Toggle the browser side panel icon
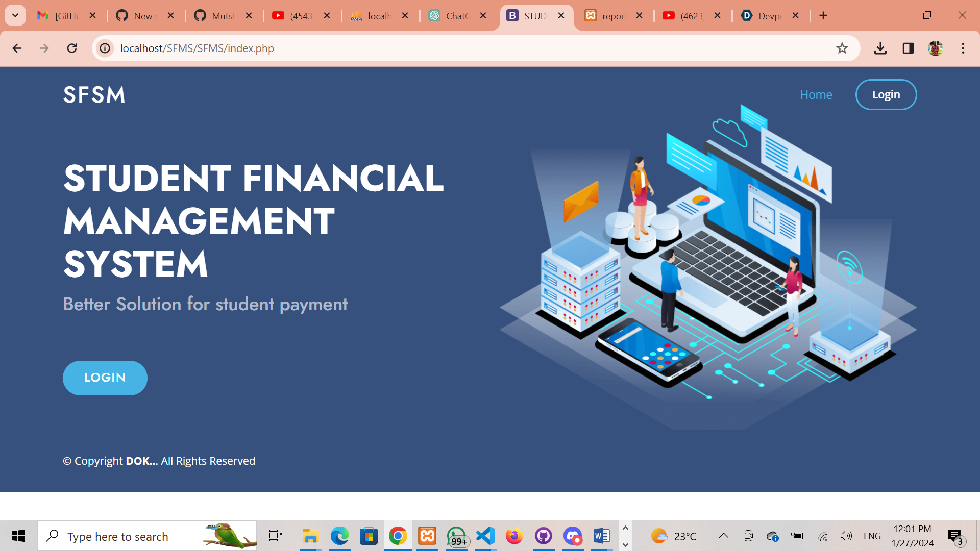 (908, 48)
